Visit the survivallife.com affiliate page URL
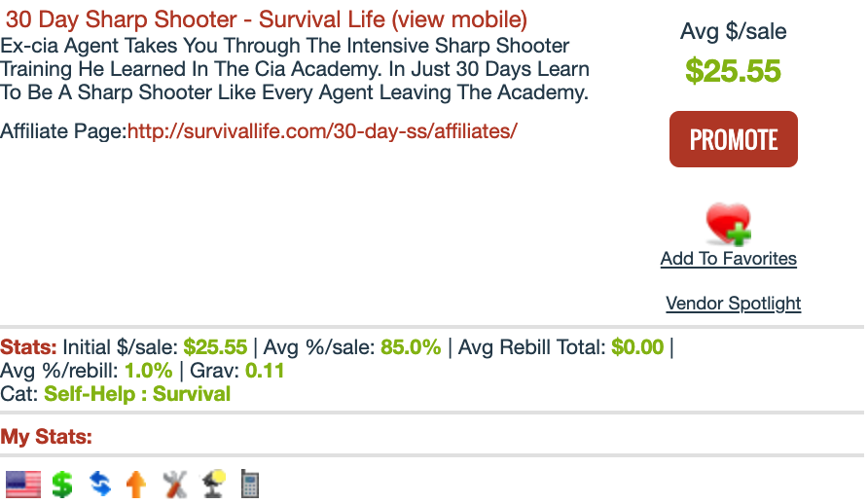Viewport: 868px width, 504px height. click(322, 131)
